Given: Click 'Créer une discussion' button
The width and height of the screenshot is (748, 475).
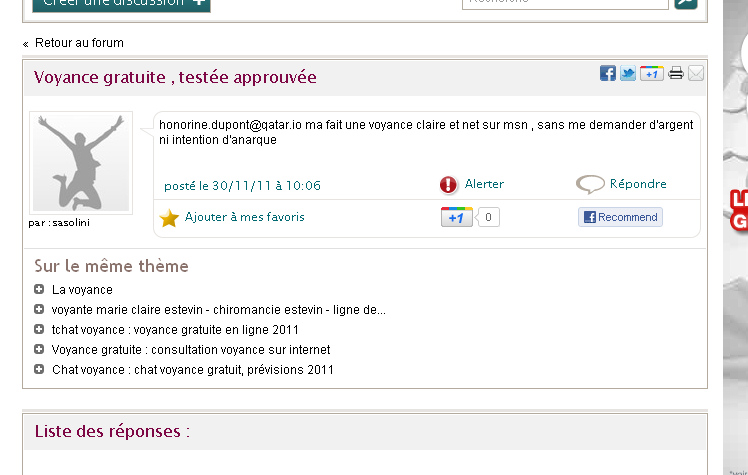Looking at the screenshot, I should point(121,3).
